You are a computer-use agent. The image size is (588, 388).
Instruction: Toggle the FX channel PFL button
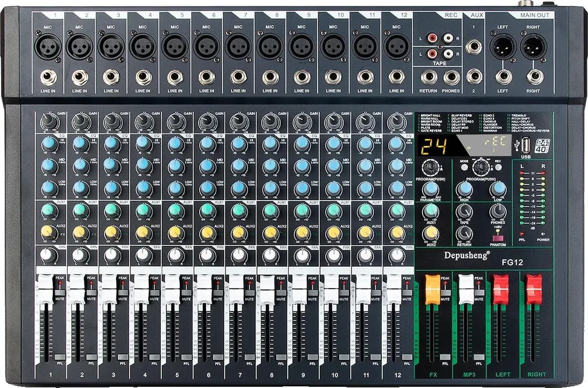[445, 357]
